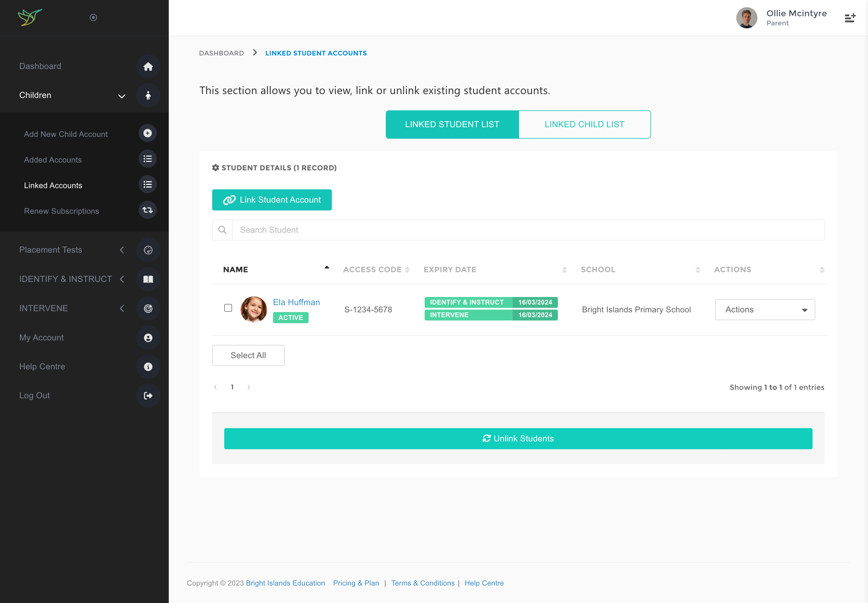Click the Add New Child Account plus icon

tap(147, 133)
